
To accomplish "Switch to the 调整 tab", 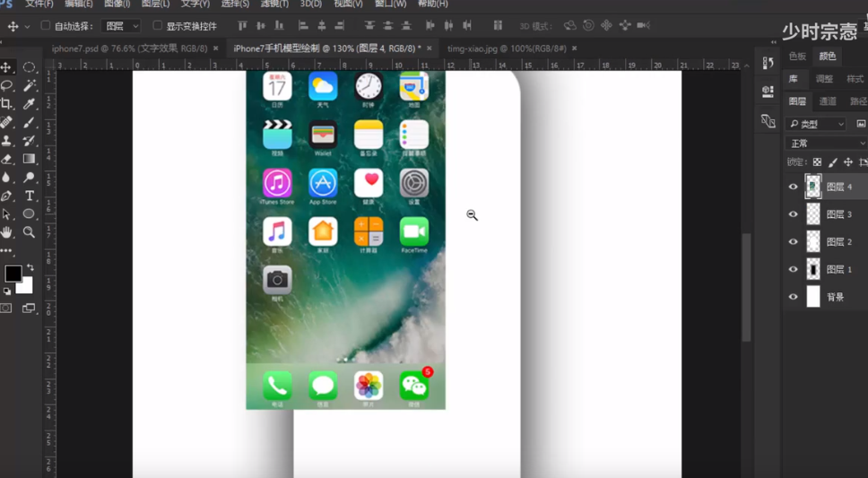I will point(824,79).
